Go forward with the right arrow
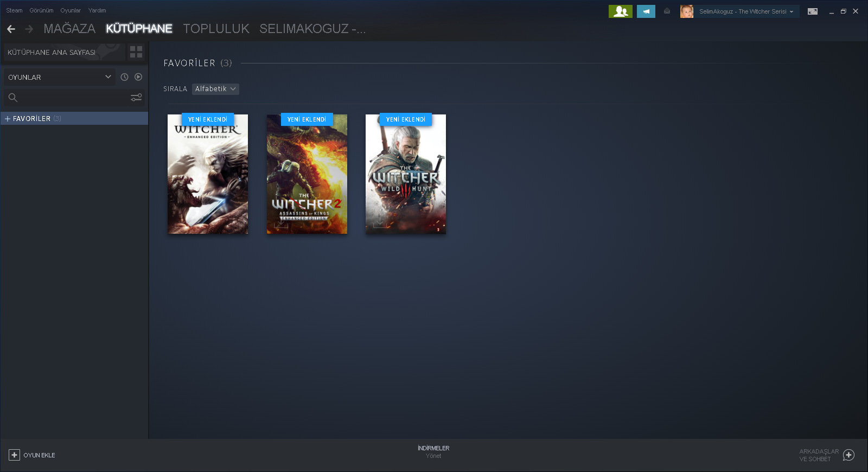This screenshot has height=472, width=868. (29, 29)
